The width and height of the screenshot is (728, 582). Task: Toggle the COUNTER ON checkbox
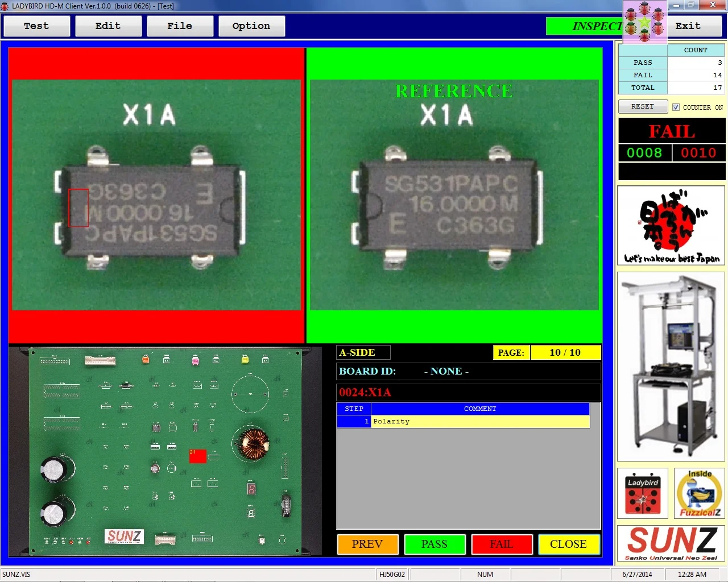(x=676, y=107)
